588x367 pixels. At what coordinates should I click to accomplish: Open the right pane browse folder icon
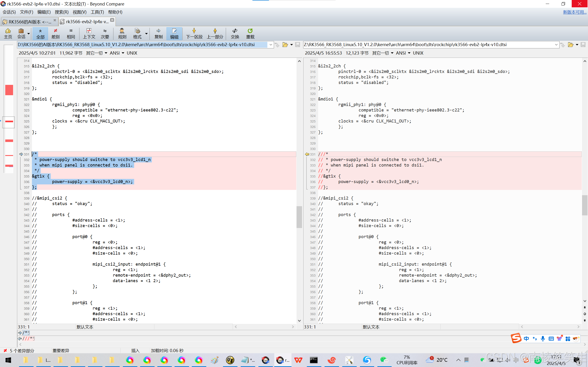570,45
